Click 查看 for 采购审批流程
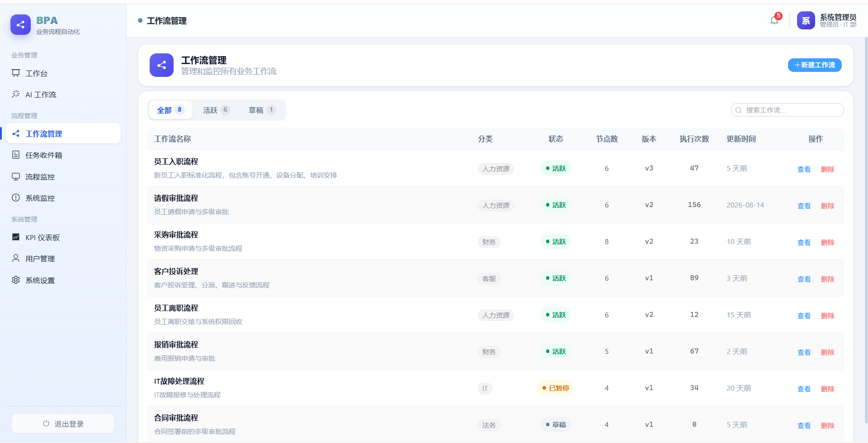868x443 pixels. (x=804, y=242)
